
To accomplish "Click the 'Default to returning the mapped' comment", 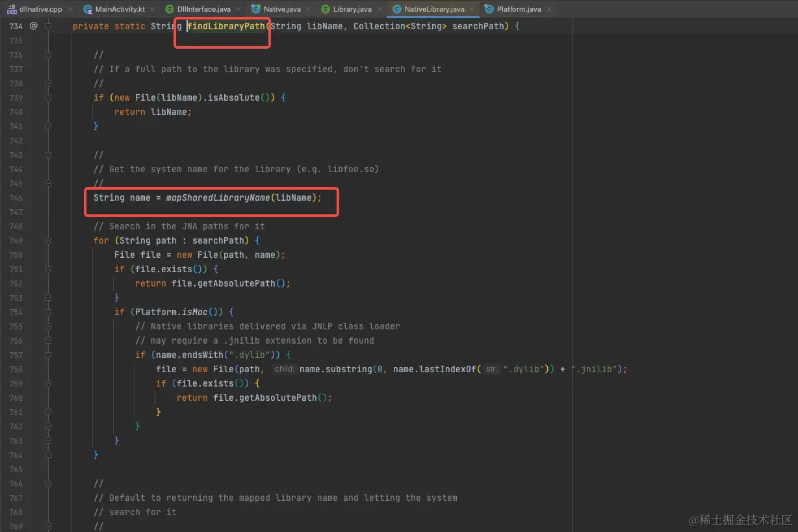I will (275, 498).
